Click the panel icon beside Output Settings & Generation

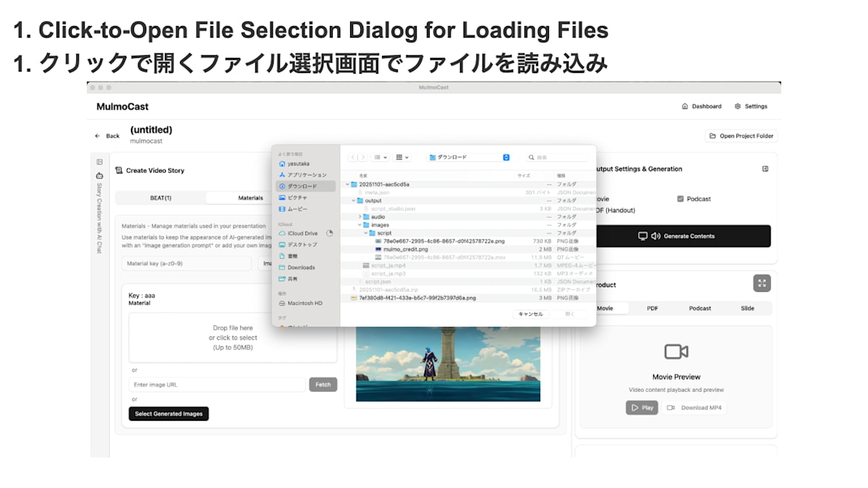pyautogui.click(x=765, y=168)
